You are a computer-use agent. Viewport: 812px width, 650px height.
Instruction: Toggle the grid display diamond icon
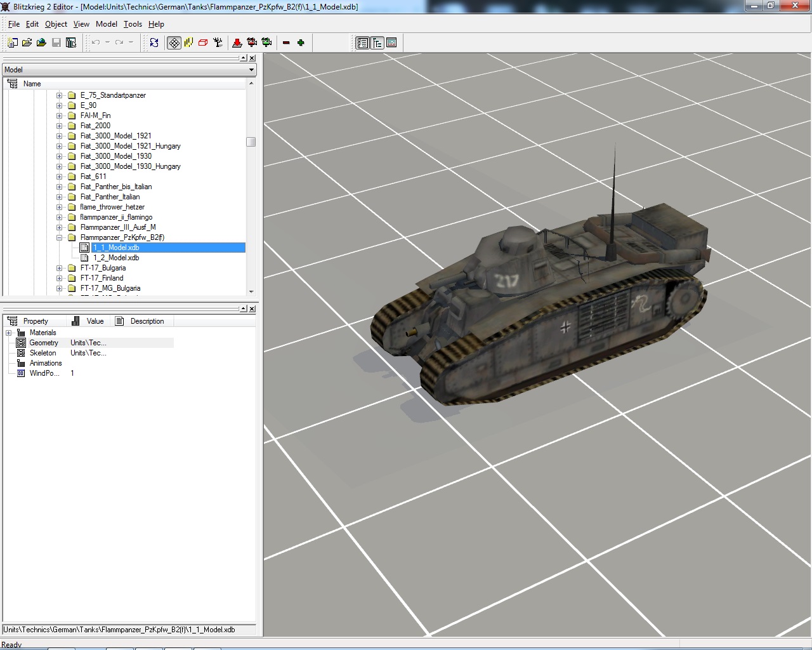(x=174, y=43)
